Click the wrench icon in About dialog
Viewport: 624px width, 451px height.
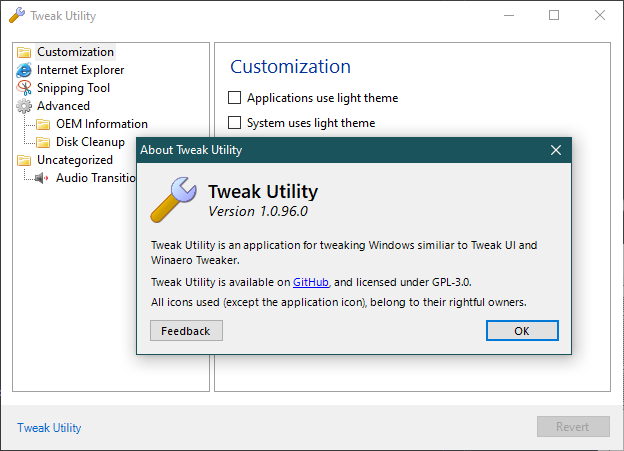(x=174, y=199)
